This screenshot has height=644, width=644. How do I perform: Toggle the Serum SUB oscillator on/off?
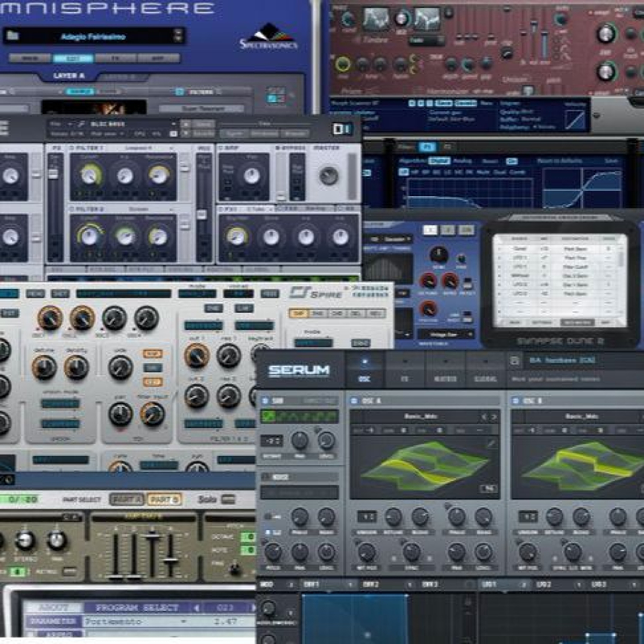pyautogui.click(x=265, y=401)
